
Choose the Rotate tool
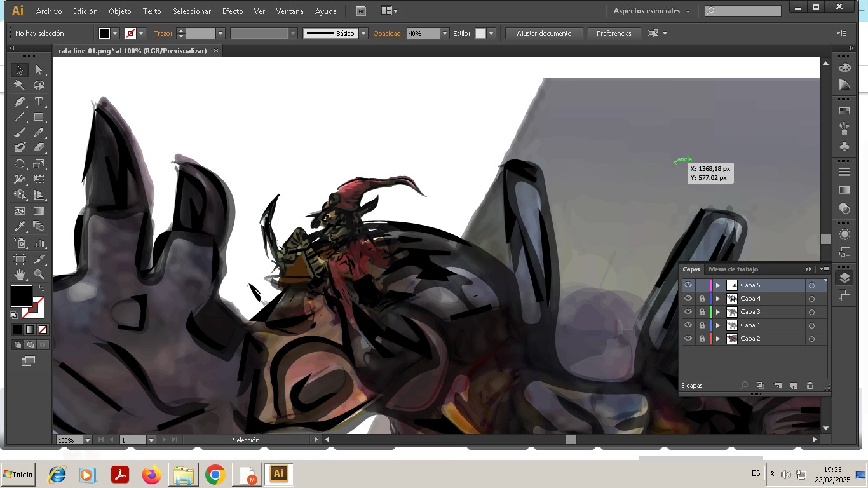[x=20, y=164]
